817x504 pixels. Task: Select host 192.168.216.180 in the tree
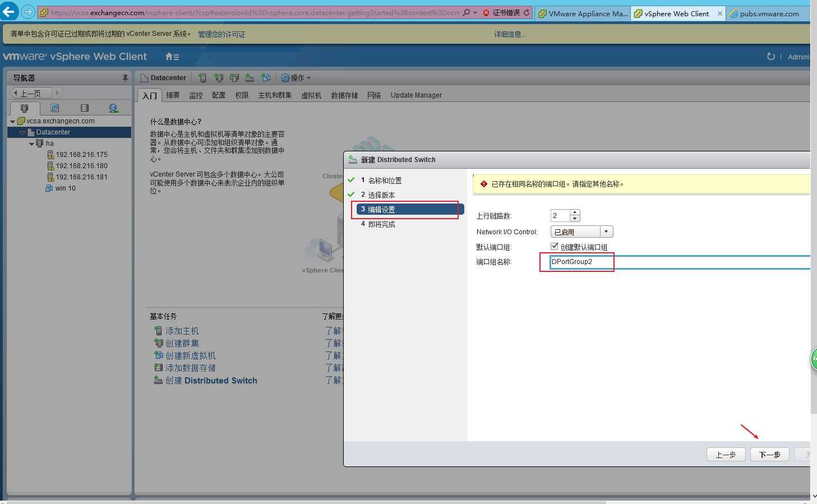coord(81,166)
